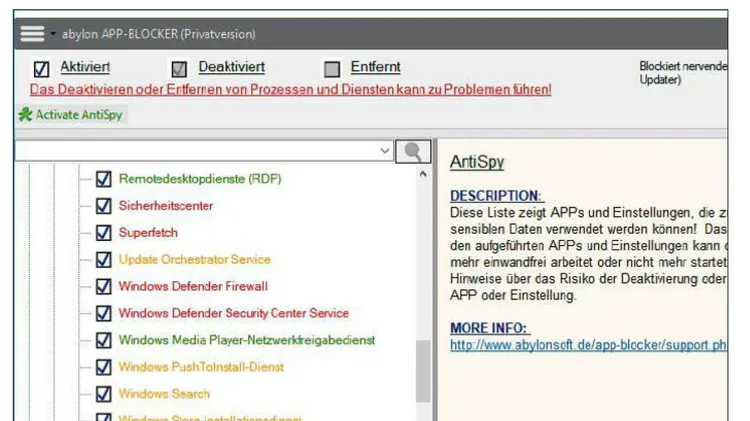Click the Entfernt label
Screen dimensions: 750x421
tap(376, 67)
